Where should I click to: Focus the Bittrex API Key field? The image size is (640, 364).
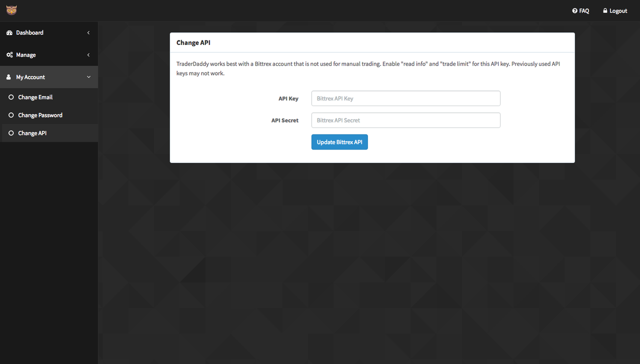click(406, 98)
